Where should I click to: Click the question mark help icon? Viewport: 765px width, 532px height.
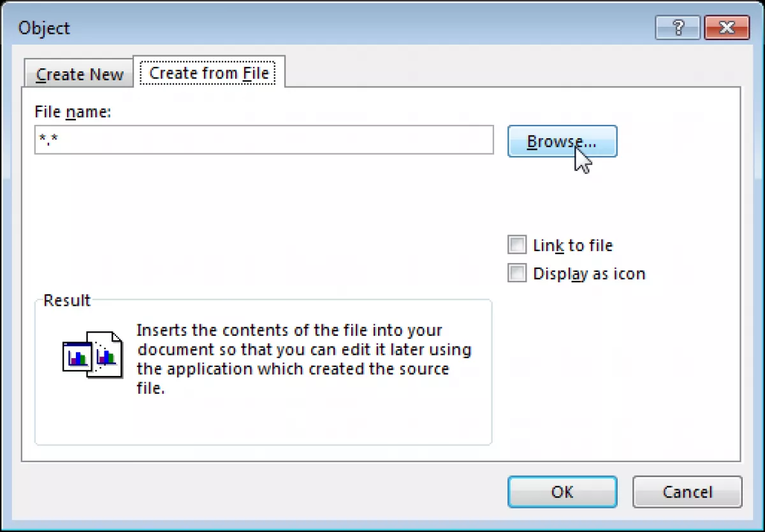(678, 27)
